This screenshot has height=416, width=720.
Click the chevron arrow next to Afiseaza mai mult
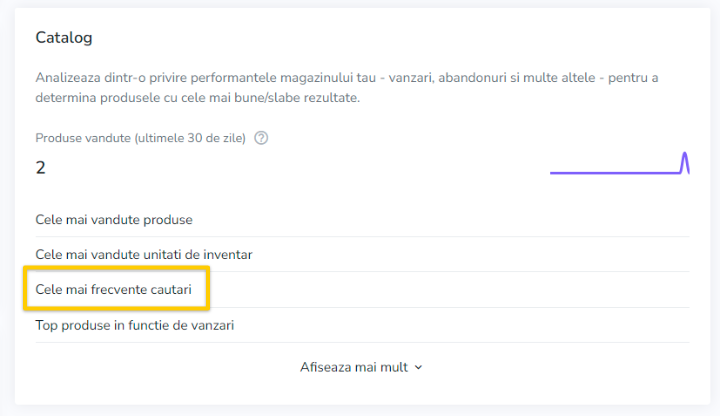[418, 367]
